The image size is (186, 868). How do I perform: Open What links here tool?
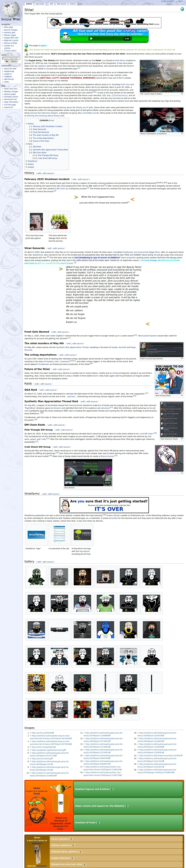(11, 89)
